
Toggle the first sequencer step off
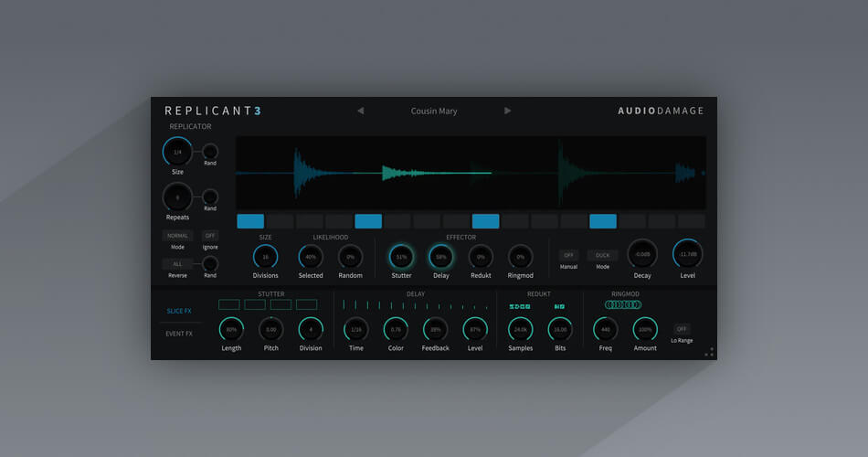pyautogui.click(x=250, y=221)
